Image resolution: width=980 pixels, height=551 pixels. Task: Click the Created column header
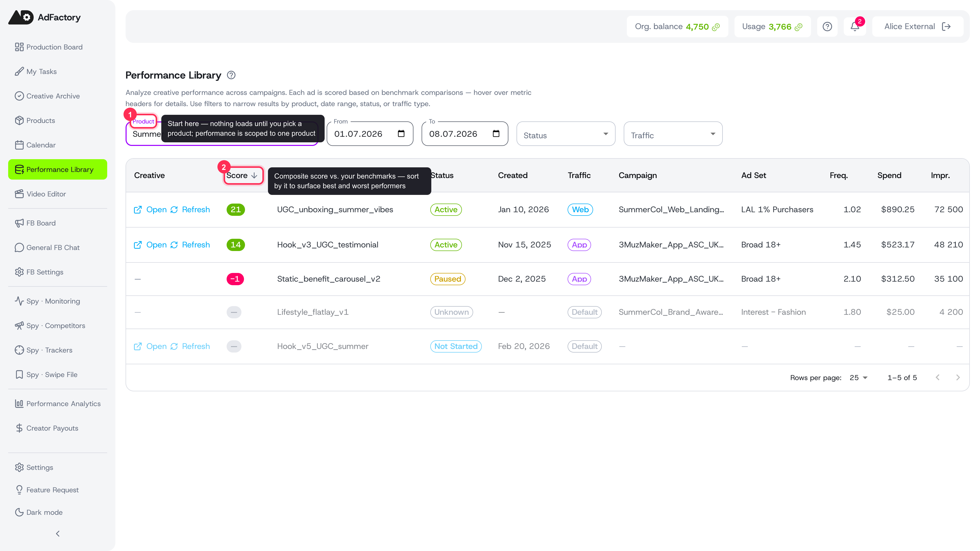point(512,175)
